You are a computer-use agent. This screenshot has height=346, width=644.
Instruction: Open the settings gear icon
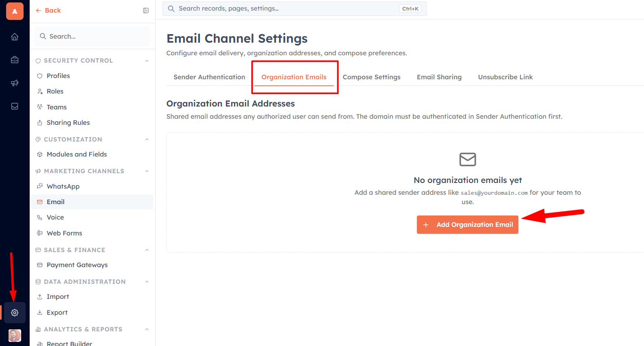(x=15, y=313)
